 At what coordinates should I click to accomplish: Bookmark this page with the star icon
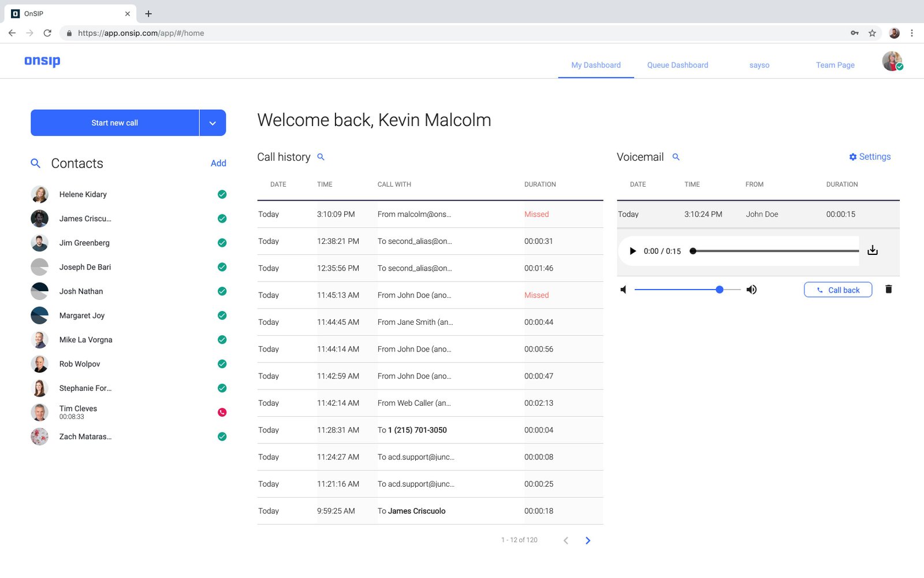(x=872, y=33)
